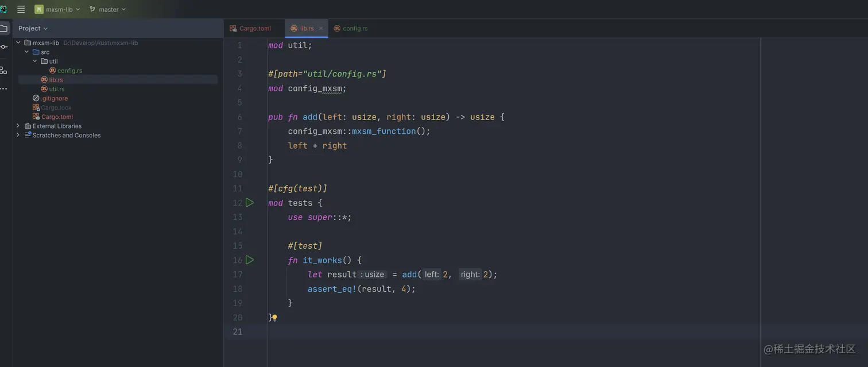
Task: Open the lightbulb quick-fix on line 20
Action: coord(275,318)
